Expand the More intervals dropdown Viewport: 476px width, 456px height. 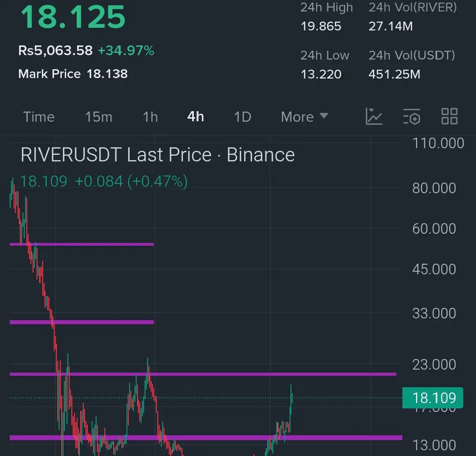(304, 117)
